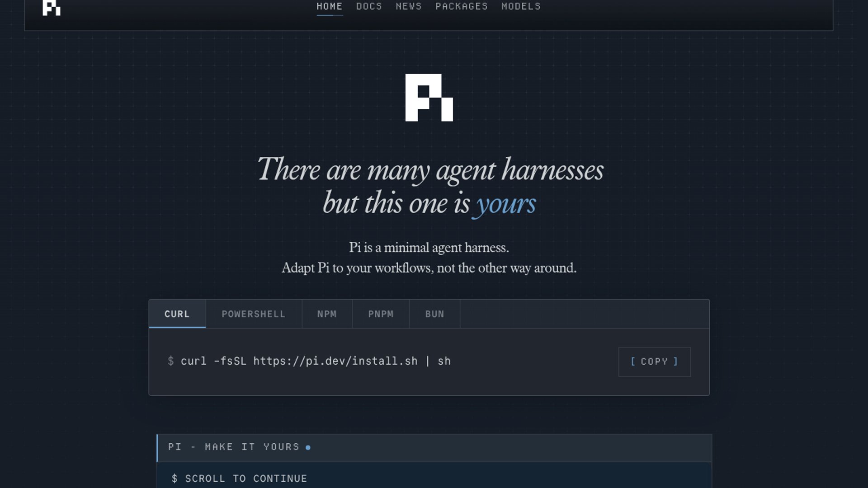
Task: Switch to the NPM install tab
Action: coord(327,314)
